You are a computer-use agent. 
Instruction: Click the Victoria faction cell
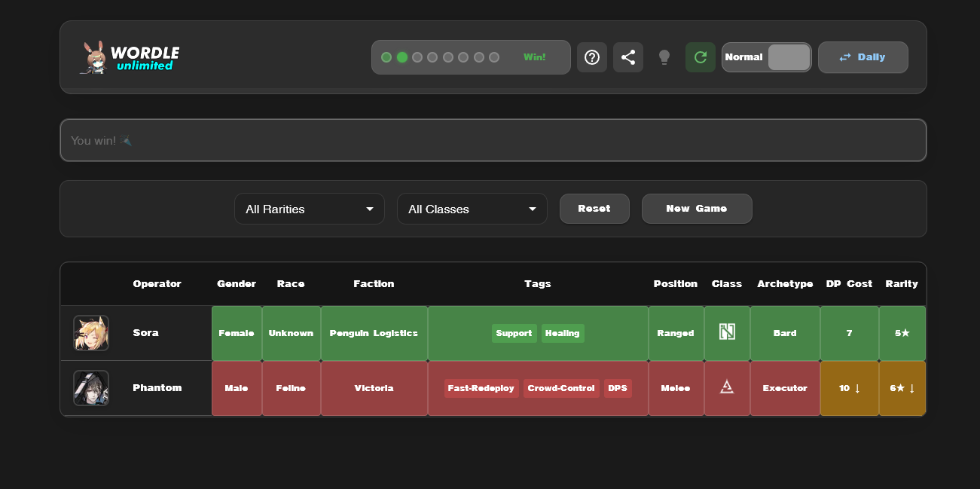pyautogui.click(x=374, y=388)
